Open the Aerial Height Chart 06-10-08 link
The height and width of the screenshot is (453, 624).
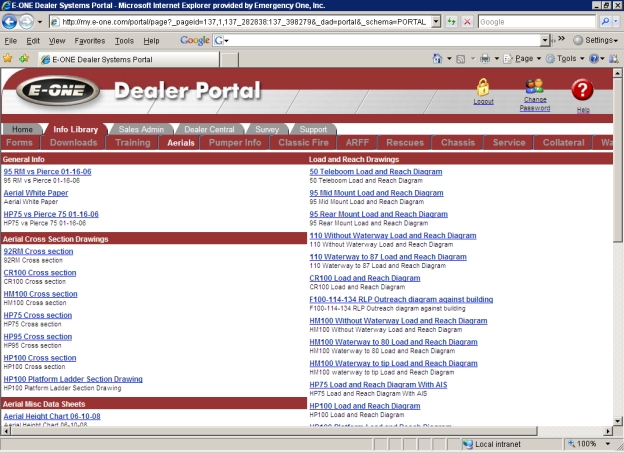pos(52,416)
